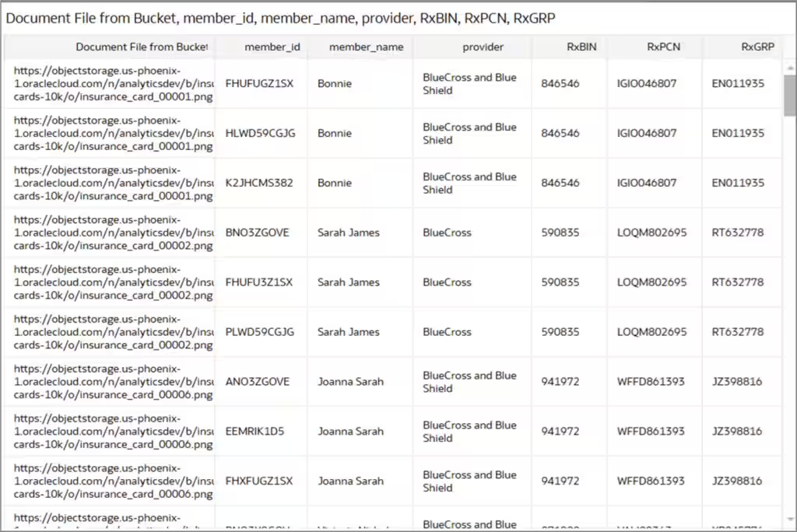
Task: Click RxBIN 941972 in the ANO3ZGOVE row
Action: pos(560,382)
